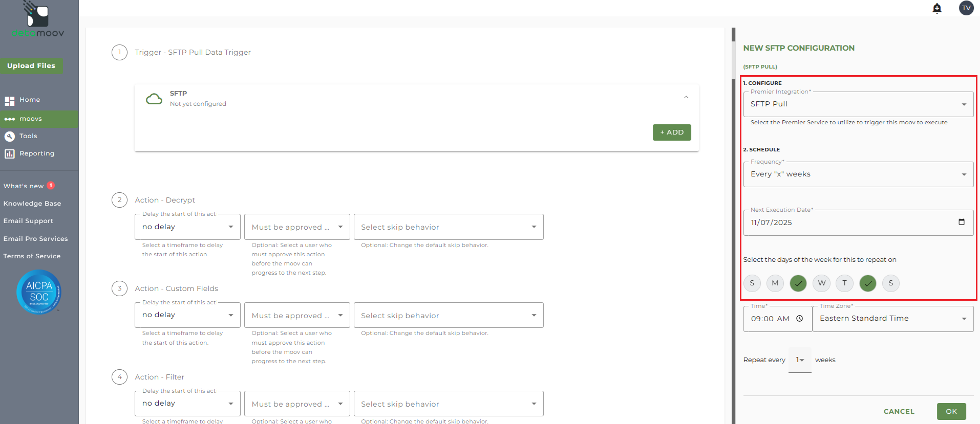Click step 3 Custom Fields number circle

119,288
